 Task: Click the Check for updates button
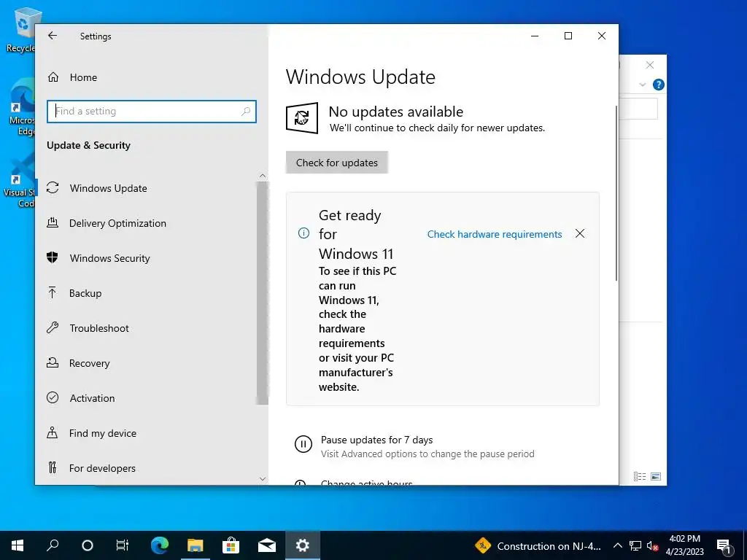click(337, 163)
